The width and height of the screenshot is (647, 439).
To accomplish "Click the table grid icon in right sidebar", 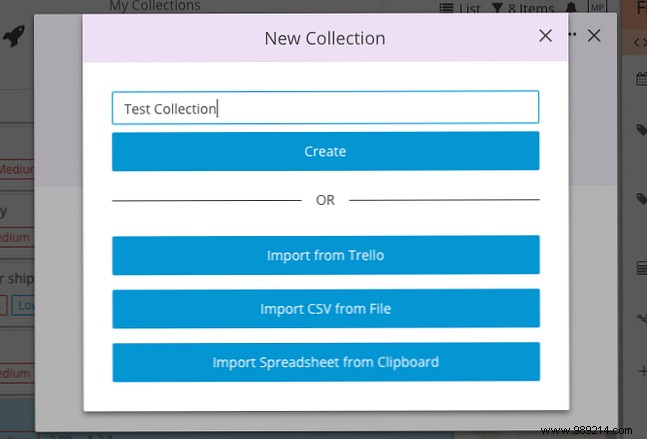I will 642,268.
